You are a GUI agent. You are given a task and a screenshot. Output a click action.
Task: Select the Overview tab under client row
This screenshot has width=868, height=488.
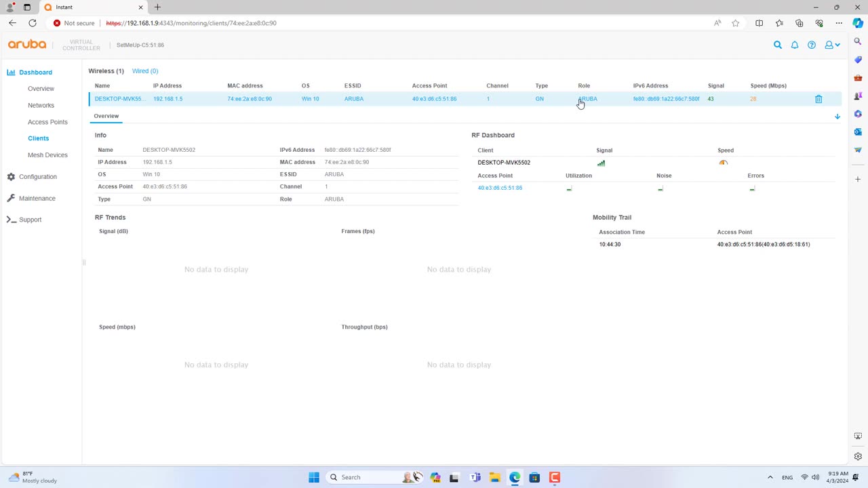(106, 116)
